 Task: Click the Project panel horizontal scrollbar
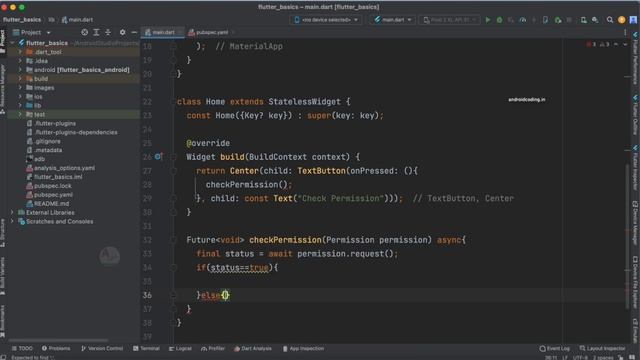pos(58,340)
